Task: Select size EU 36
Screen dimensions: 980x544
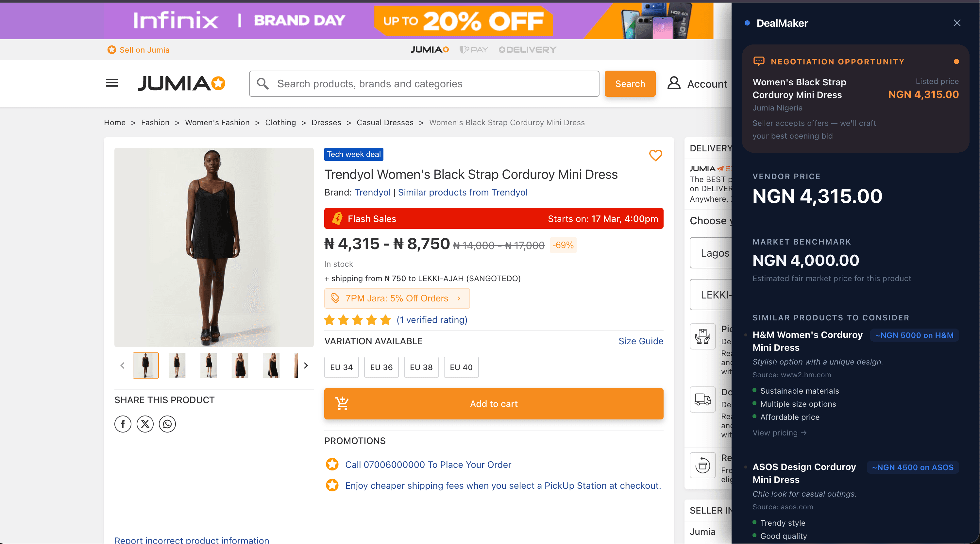Action: tap(381, 367)
